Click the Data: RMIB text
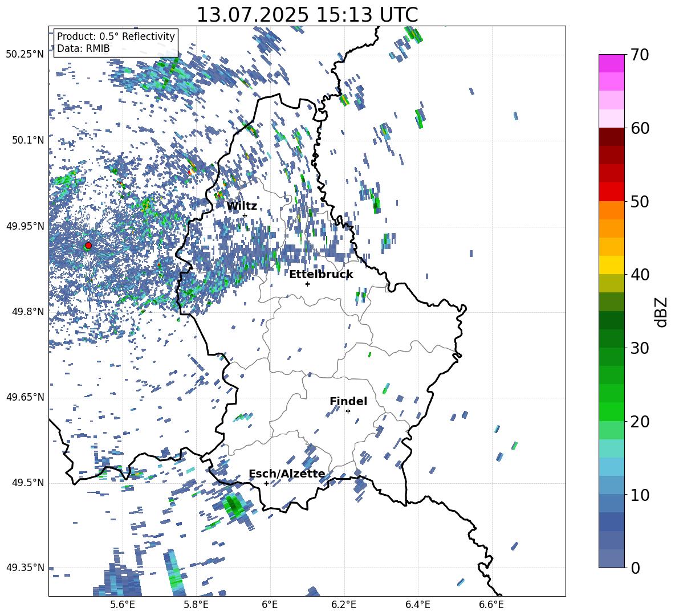Viewport: 675px width, 616px height. [83, 48]
